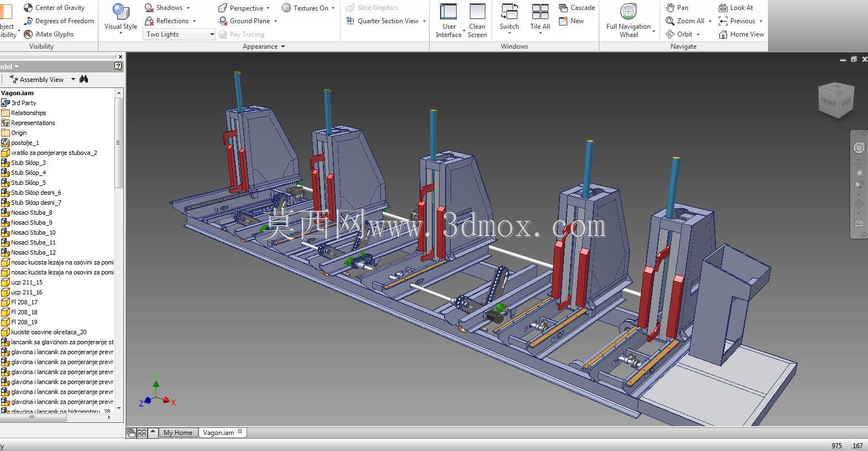
Task: Switch to the My Home tab
Action: [x=178, y=433]
